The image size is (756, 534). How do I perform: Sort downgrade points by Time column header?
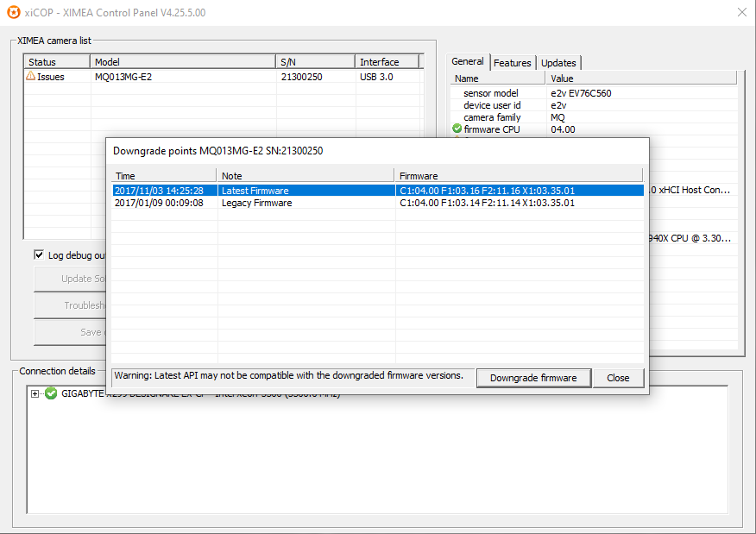(164, 175)
